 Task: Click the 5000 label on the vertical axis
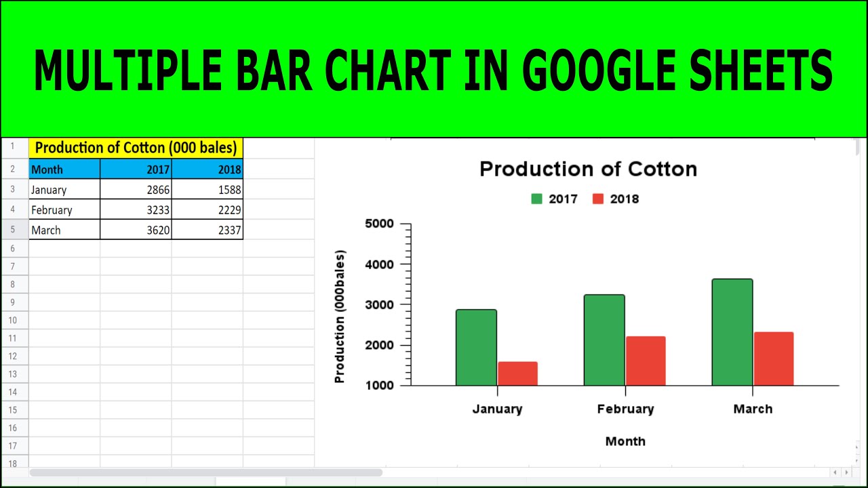click(379, 224)
